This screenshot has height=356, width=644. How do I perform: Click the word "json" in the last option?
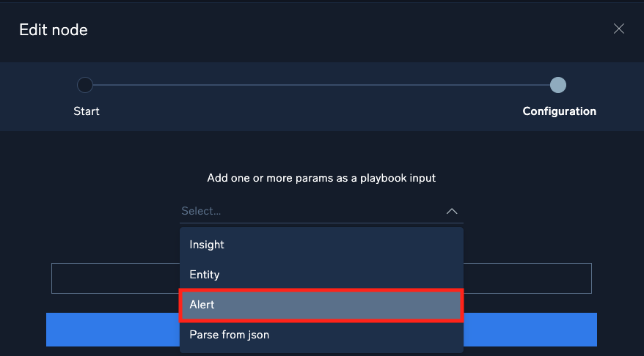pos(257,335)
